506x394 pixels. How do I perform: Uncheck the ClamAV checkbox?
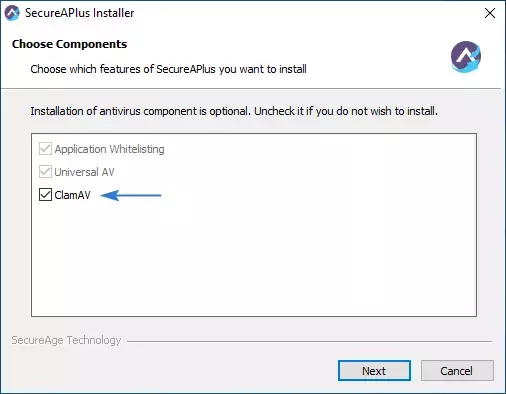(45, 195)
